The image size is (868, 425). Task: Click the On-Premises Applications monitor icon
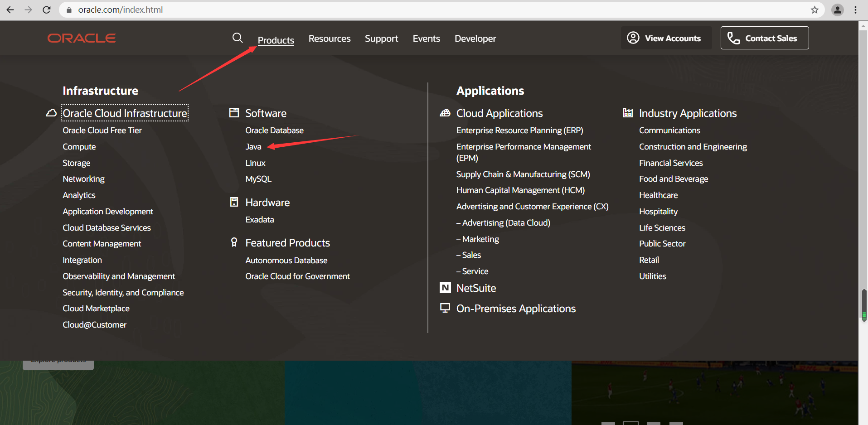click(x=445, y=308)
